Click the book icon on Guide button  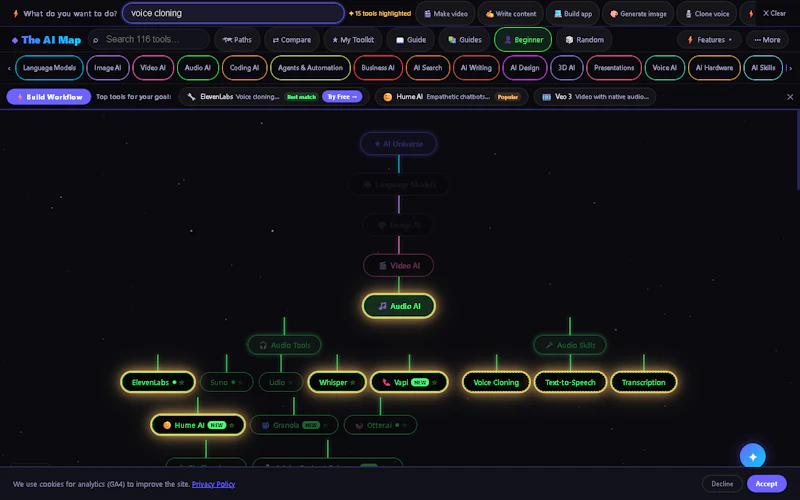coord(400,40)
